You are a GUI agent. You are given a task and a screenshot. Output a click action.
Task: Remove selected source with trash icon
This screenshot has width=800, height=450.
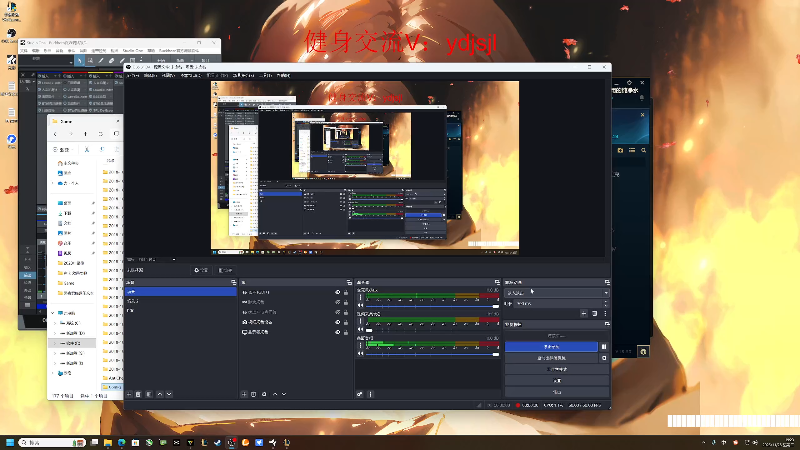254,394
